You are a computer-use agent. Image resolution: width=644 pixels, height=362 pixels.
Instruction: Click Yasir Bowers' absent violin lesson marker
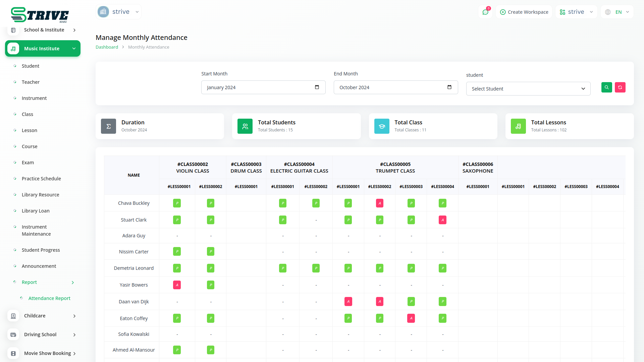tap(177, 285)
